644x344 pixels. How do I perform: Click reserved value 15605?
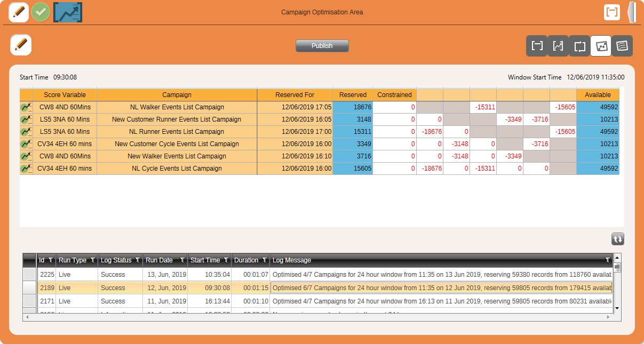tap(353, 169)
